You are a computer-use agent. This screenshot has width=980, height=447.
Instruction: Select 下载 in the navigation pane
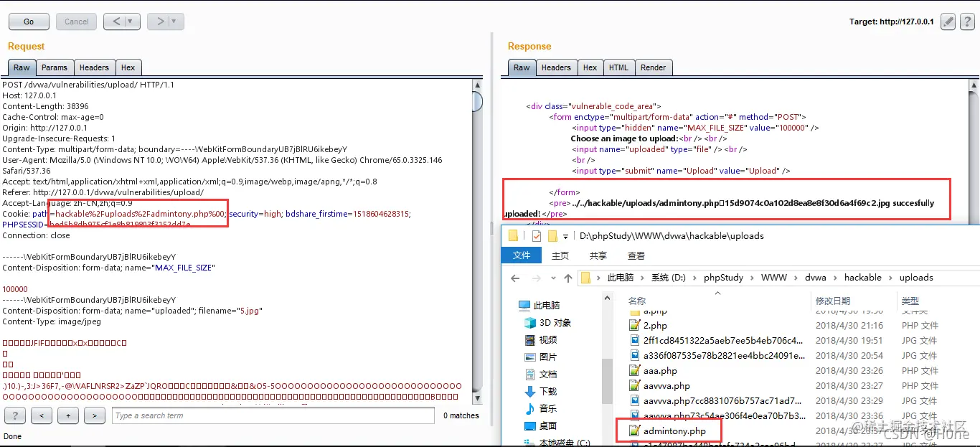pyautogui.click(x=541, y=392)
